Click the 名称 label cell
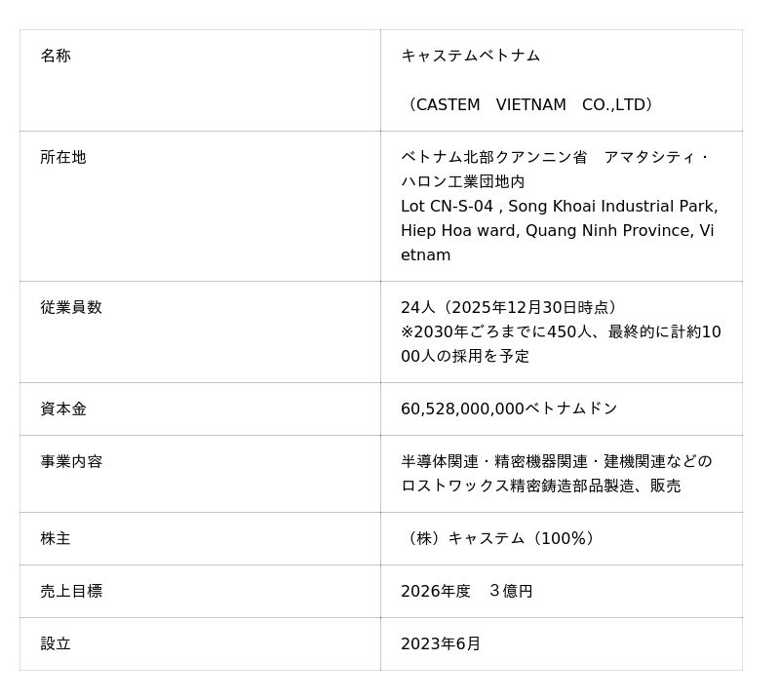The image size is (780, 700). click(x=56, y=56)
